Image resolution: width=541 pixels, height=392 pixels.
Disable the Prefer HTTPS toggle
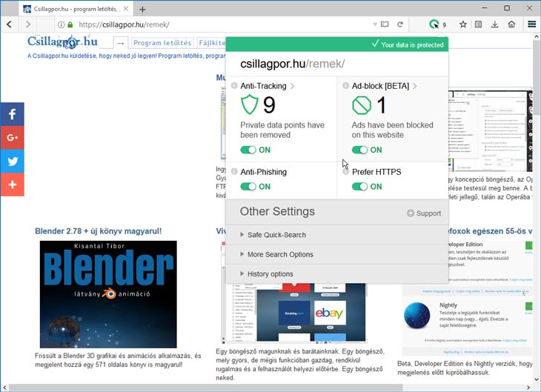(359, 186)
